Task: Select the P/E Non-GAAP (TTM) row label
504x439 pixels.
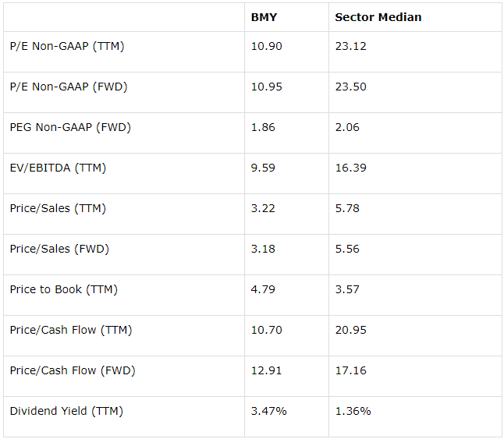Action: (67, 47)
